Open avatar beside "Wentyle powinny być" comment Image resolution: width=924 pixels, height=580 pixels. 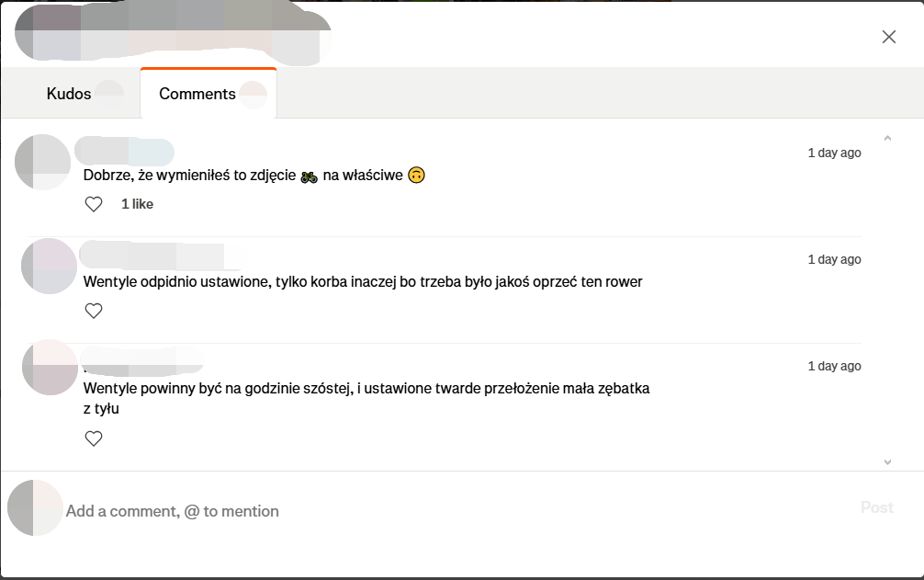tap(49, 368)
